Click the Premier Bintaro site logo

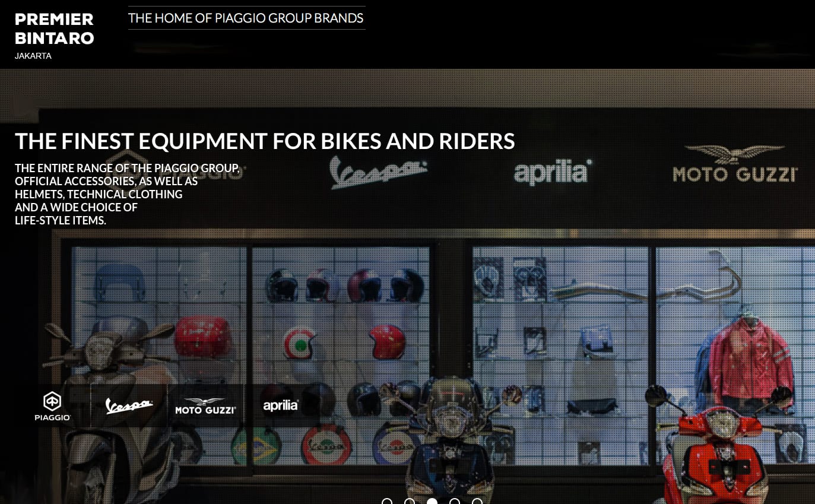point(54,28)
